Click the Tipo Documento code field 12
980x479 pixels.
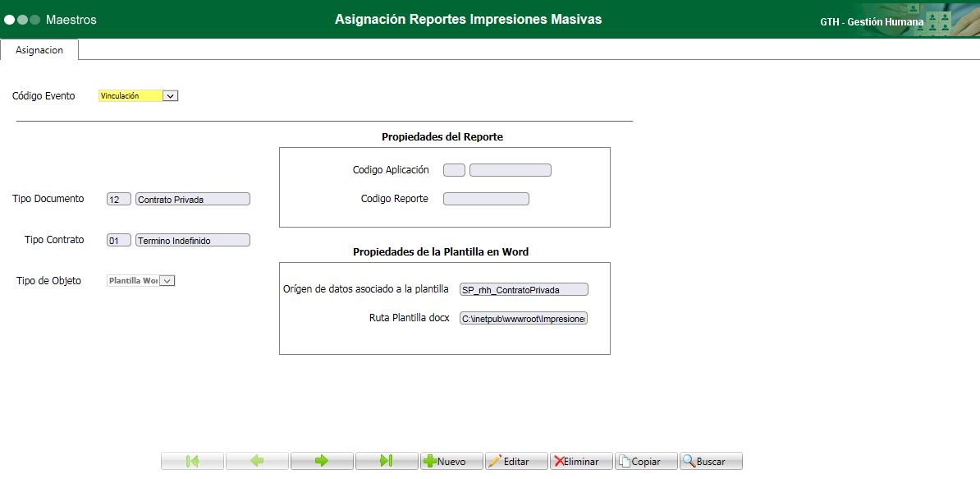click(x=119, y=200)
